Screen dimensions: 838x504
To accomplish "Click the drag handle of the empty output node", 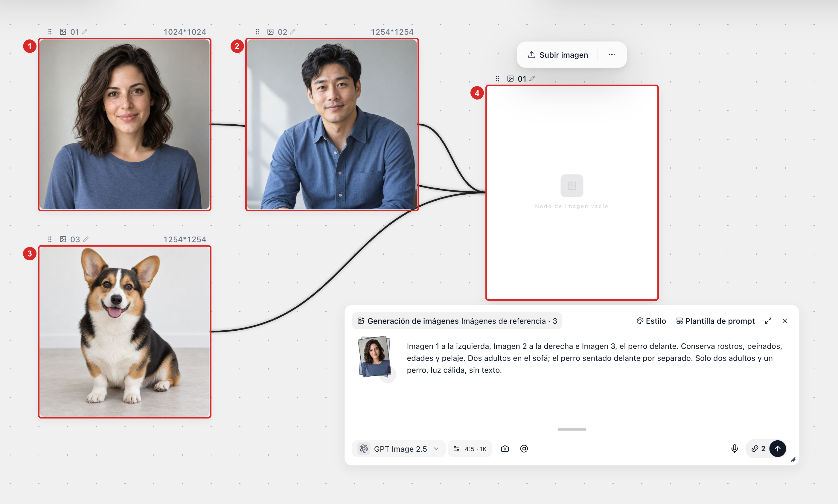I will tap(497, 79).
